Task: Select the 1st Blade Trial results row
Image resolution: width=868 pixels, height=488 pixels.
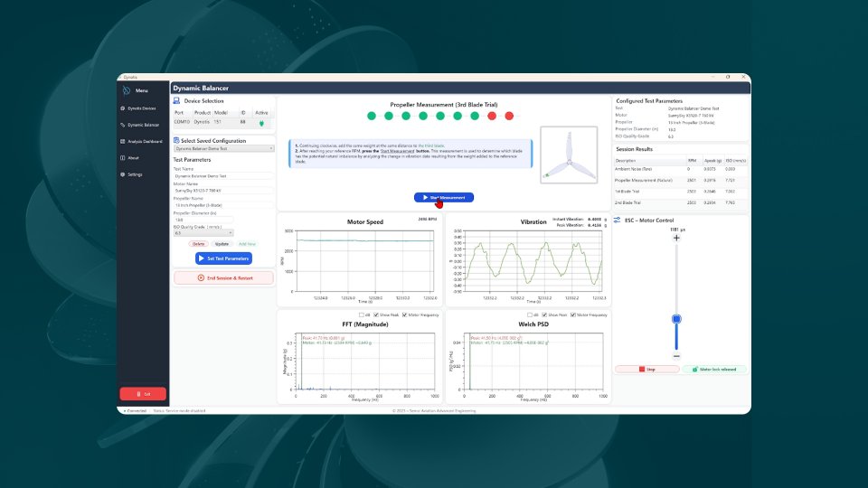Action: point(680,192)
